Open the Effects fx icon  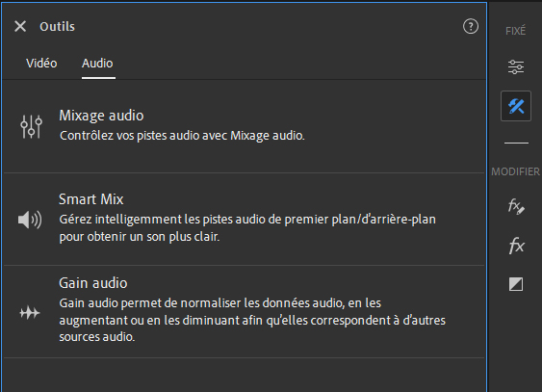(516, 246)
